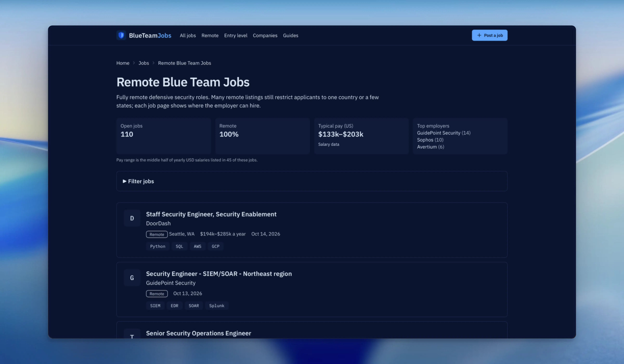Click the Remote badge on GuidePoint job

tap(157, 294)
